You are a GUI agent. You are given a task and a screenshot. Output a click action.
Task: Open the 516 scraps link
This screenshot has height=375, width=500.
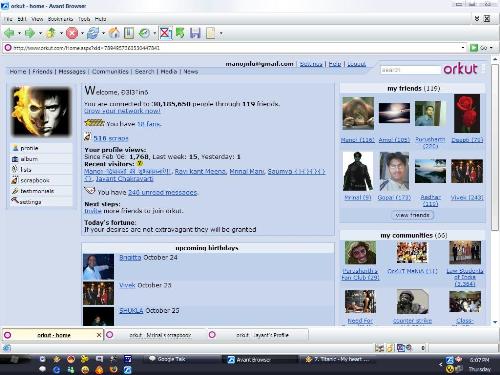(x=111, y=138)
